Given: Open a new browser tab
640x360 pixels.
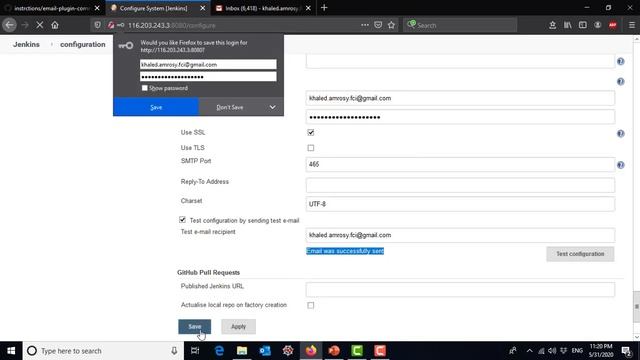Looking at the screenshot, I should tap(324, 8).
